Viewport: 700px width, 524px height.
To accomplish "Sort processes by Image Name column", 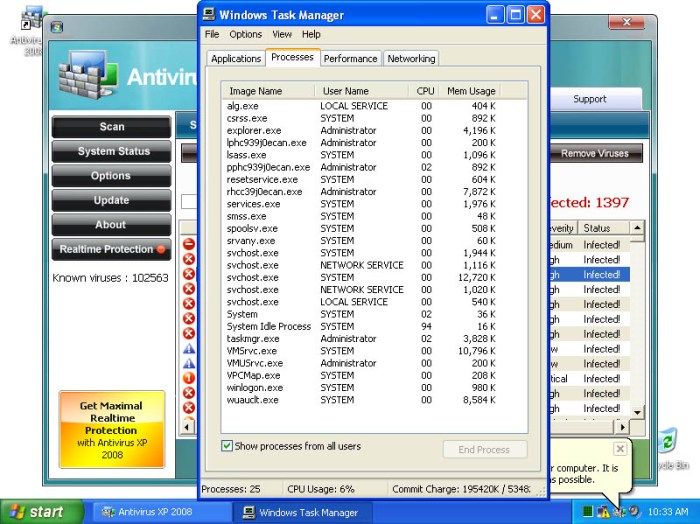I will coord(269,91).
